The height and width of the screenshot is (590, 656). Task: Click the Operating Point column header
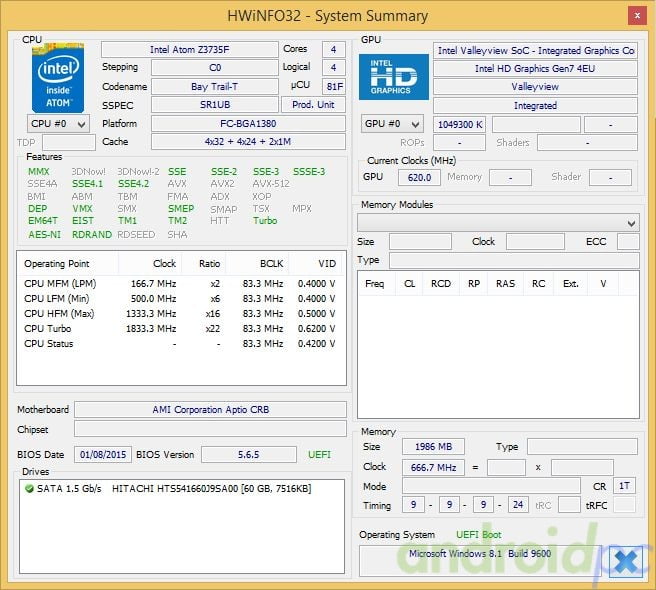[68, 264]
